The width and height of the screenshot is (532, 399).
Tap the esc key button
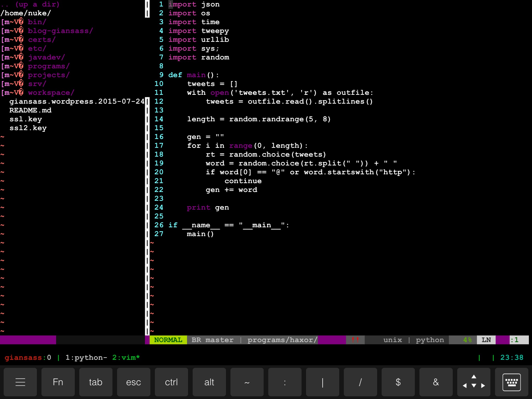click(134, 382)
